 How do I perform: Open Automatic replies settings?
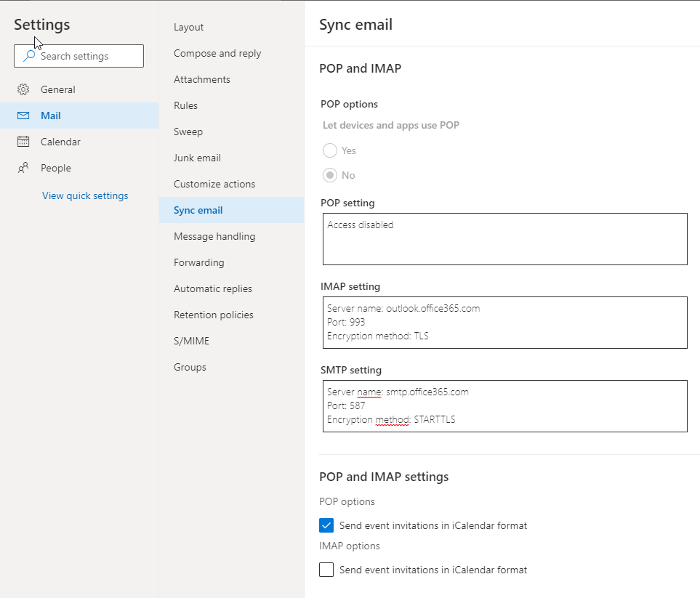click(231, 288)
